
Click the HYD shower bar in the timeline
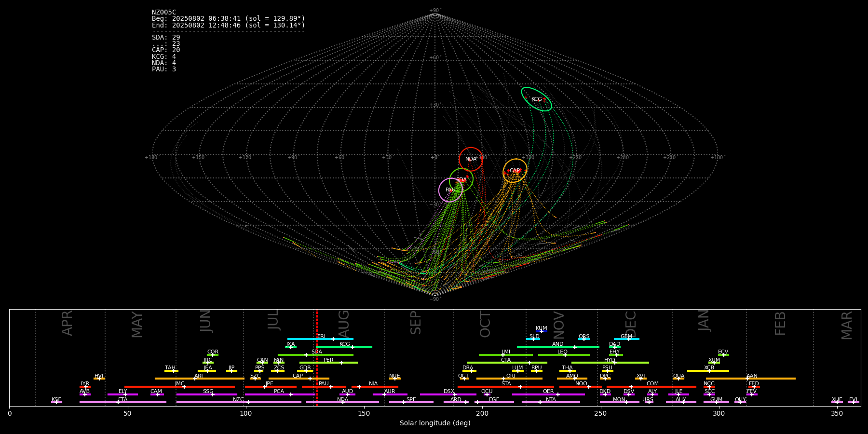click(610, 363)
